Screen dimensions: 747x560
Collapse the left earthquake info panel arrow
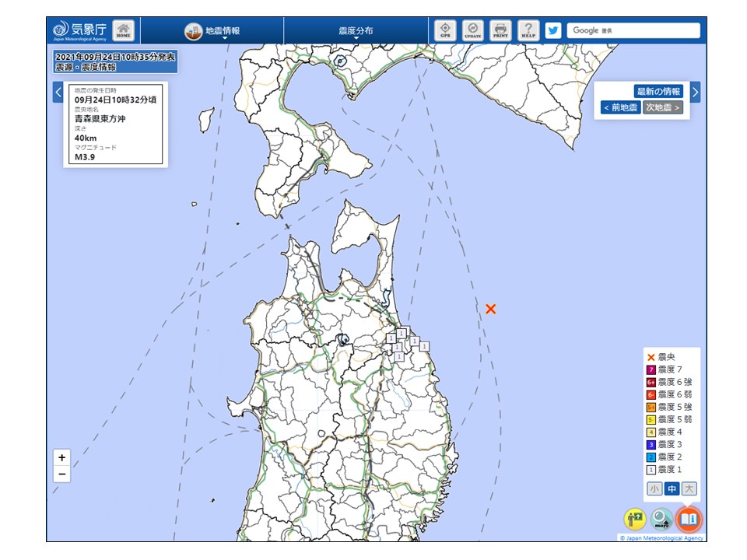coord(58,93)
